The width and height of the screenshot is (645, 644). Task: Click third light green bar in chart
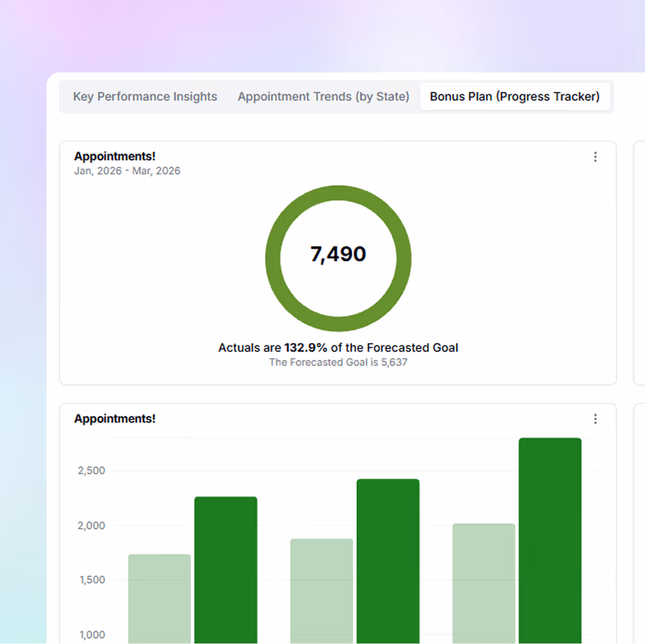pos(484,583)
